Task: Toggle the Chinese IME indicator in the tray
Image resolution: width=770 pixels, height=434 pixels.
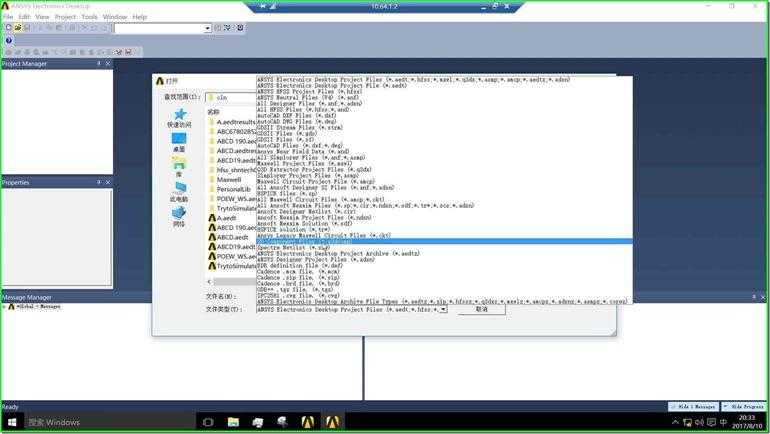Action: (x=723, y=422)
